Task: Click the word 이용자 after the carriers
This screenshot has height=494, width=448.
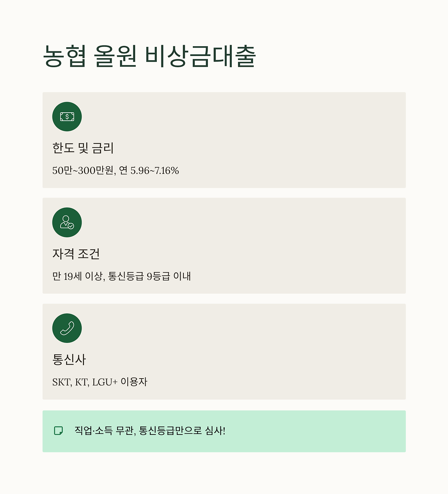Action: coord(134,382)
